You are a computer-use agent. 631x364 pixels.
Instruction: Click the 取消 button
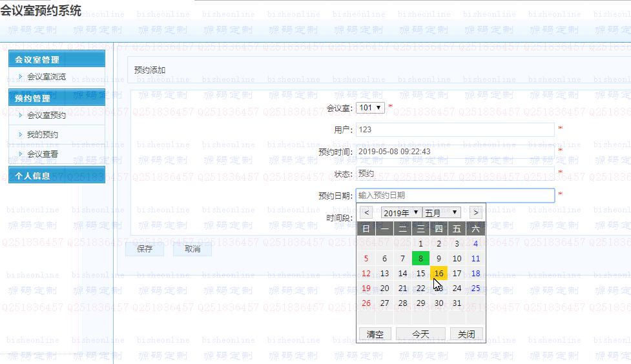[x=192, y=249]
